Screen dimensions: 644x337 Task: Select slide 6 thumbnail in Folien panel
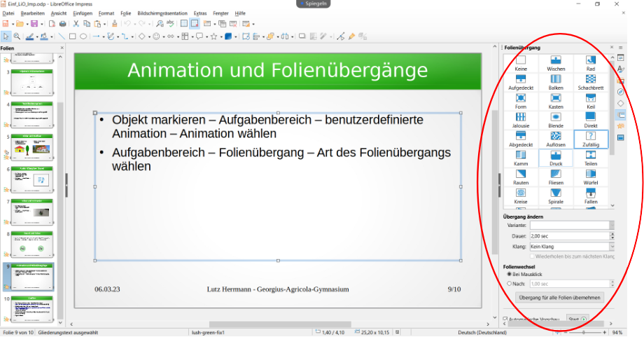[x=33, y=179]
